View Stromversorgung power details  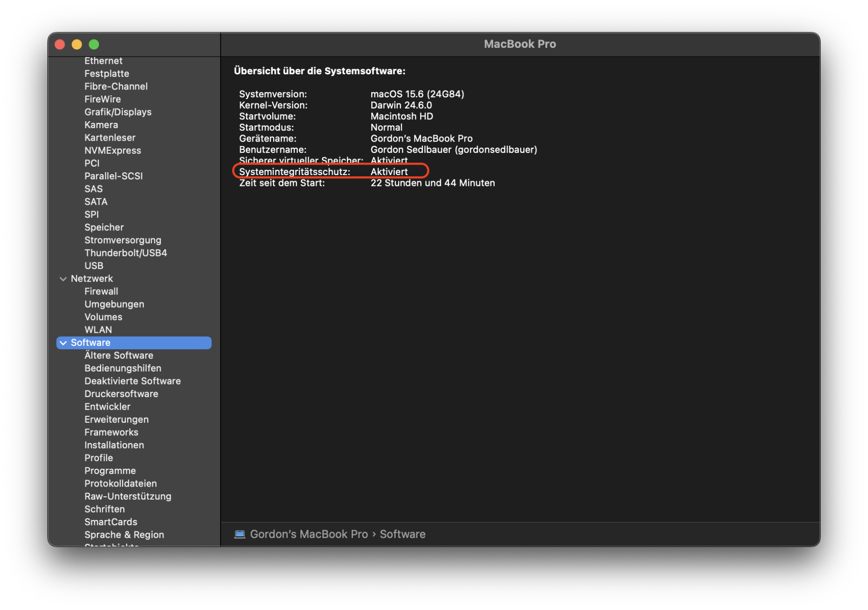pyautogui.click(x=123, y=240)
